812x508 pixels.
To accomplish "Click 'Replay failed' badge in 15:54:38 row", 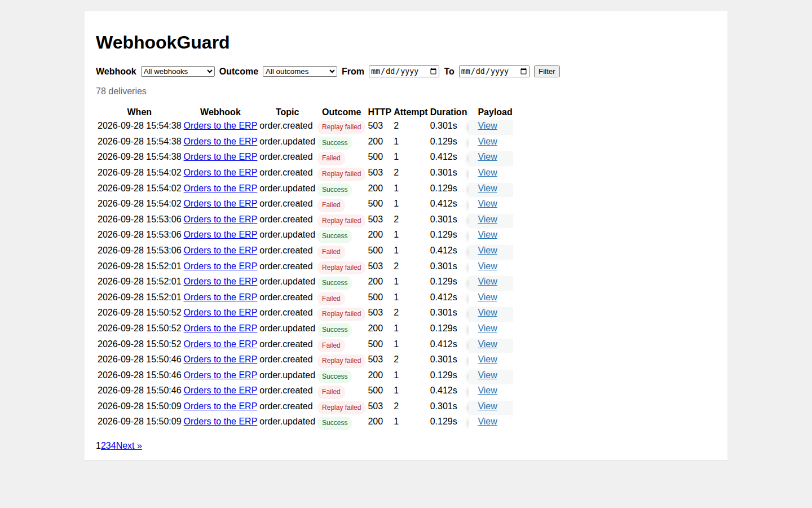I will pyautogui.click(x=341, y=127).
